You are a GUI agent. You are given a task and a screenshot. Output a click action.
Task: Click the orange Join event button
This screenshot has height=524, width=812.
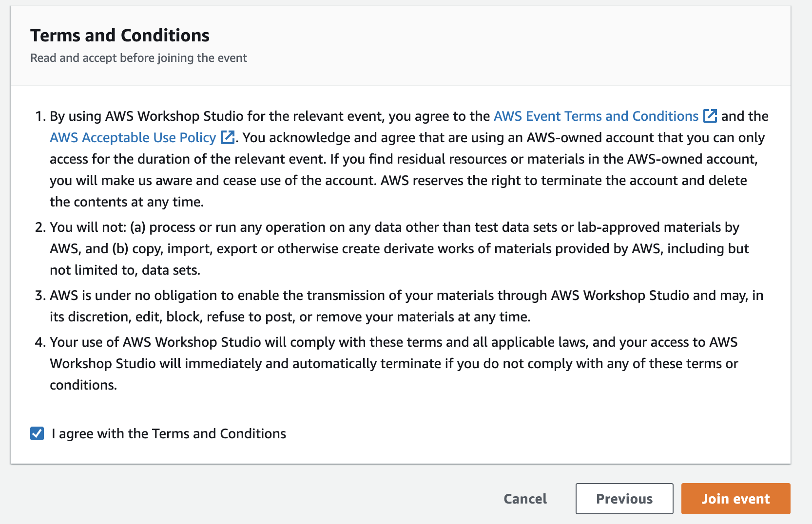(x=735, y=499)
